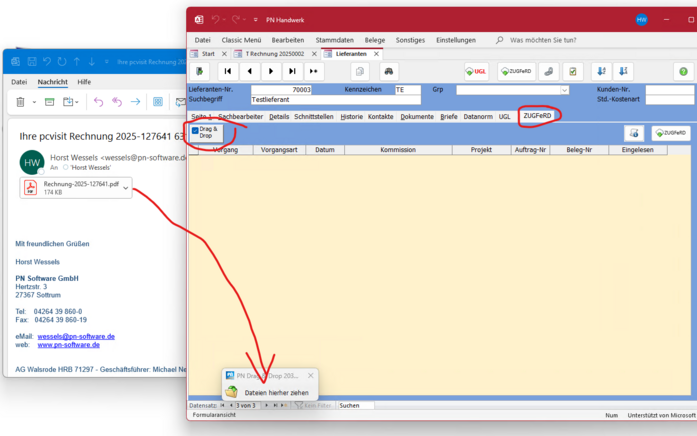This screenshot has height=436, width=697.
Task: Switch to the Details tab
Action: point(279,116)
